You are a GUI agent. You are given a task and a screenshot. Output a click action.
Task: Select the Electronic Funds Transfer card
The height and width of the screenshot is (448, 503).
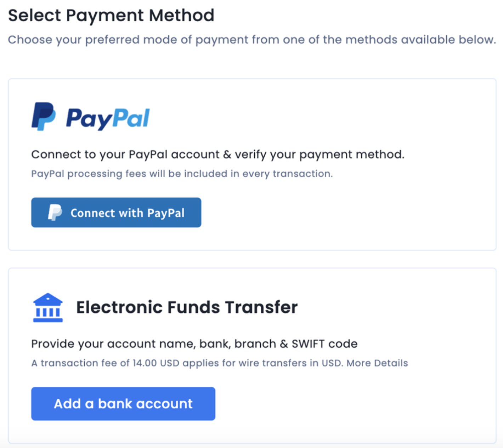click(252, 355)
